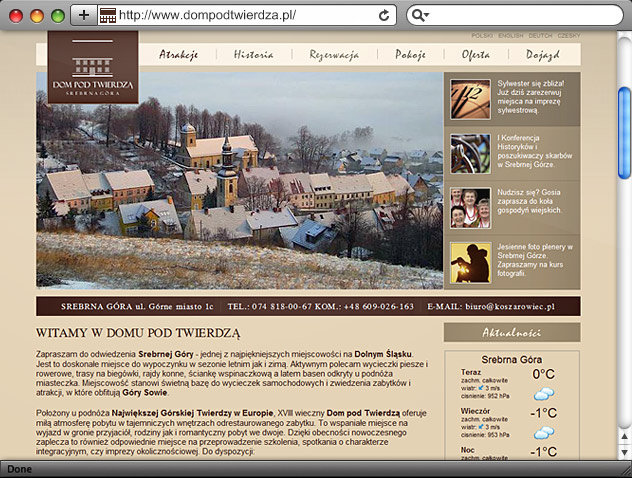Image resolution: width=632 pixels, height=478 pixels.
Task: Click the clock thumbnail for Sylwester news
Action: coord(470,99)
